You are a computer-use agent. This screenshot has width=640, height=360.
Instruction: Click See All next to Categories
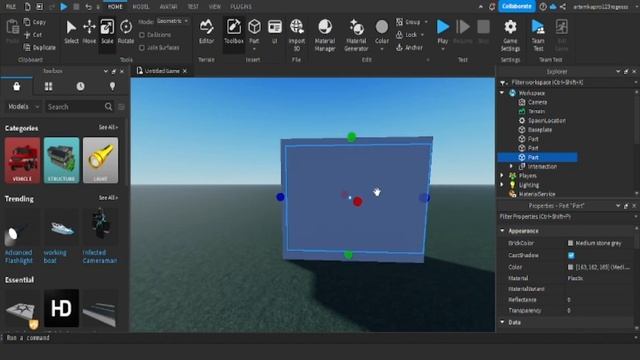point(108,127)
